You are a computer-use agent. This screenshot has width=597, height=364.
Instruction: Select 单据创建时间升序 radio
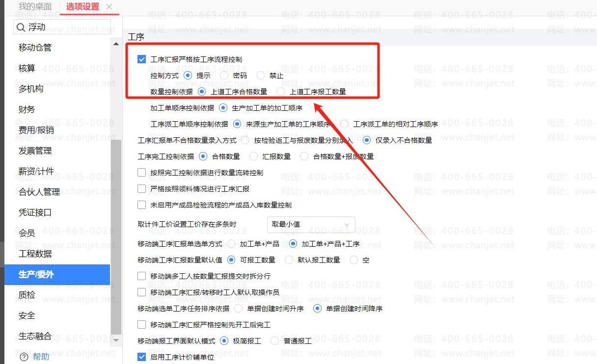click(238, 309)
